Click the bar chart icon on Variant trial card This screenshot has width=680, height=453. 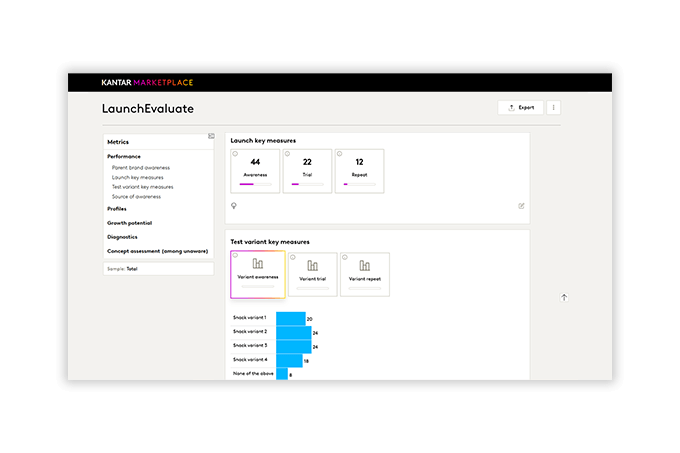click(x=312, y=265)
